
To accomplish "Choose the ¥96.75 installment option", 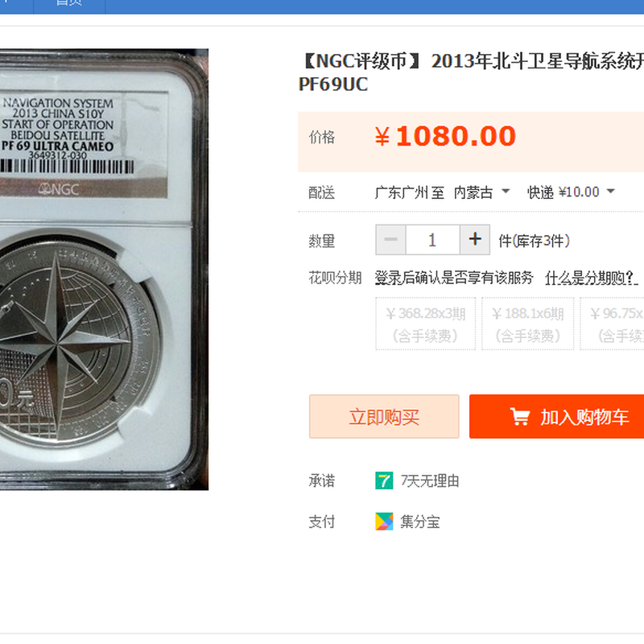I will [612, 324].
